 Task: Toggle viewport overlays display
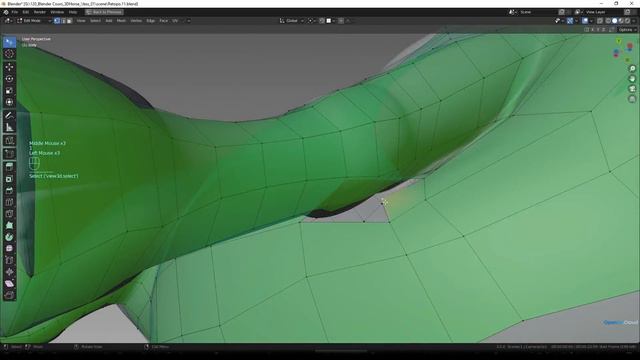(585, 21)
